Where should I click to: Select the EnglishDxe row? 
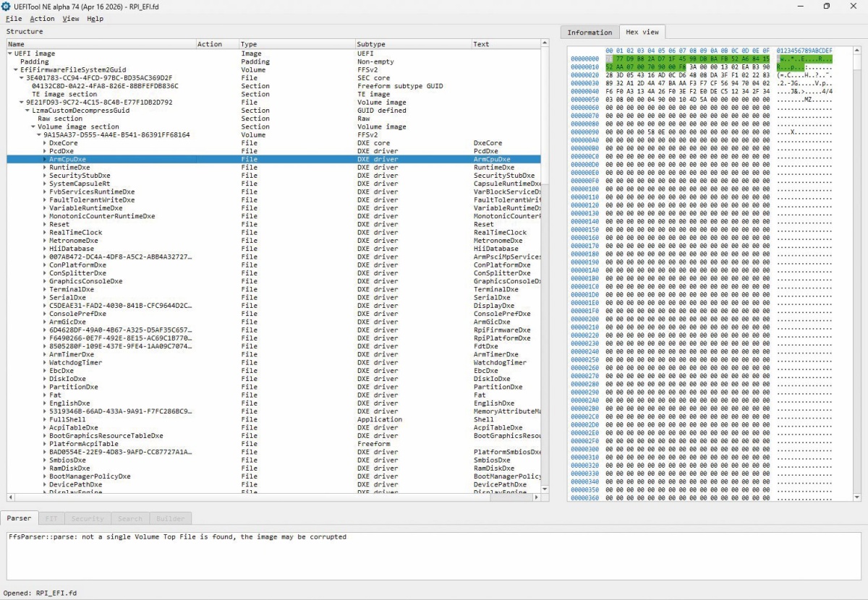[x=273, y=403]
